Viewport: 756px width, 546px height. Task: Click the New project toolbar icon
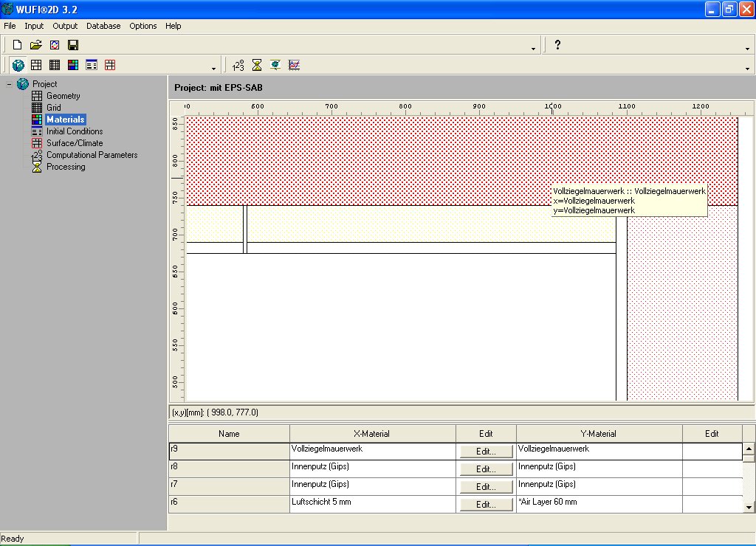point(18,45)
